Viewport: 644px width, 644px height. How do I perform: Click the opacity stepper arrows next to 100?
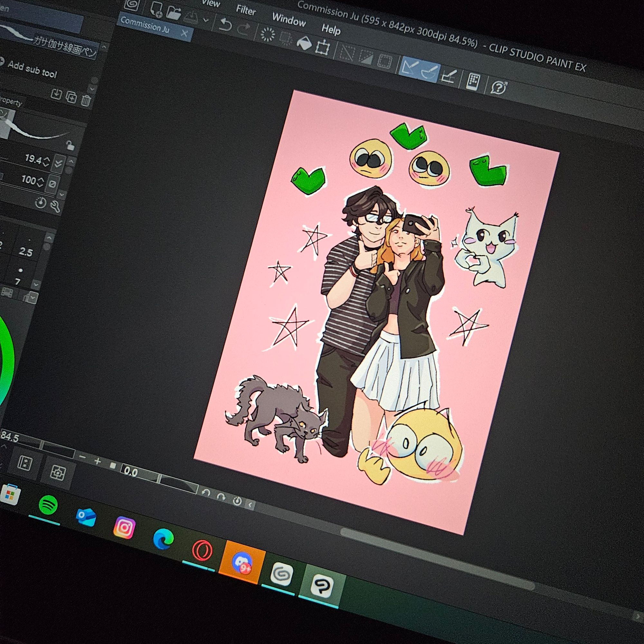tap(40, 183)
